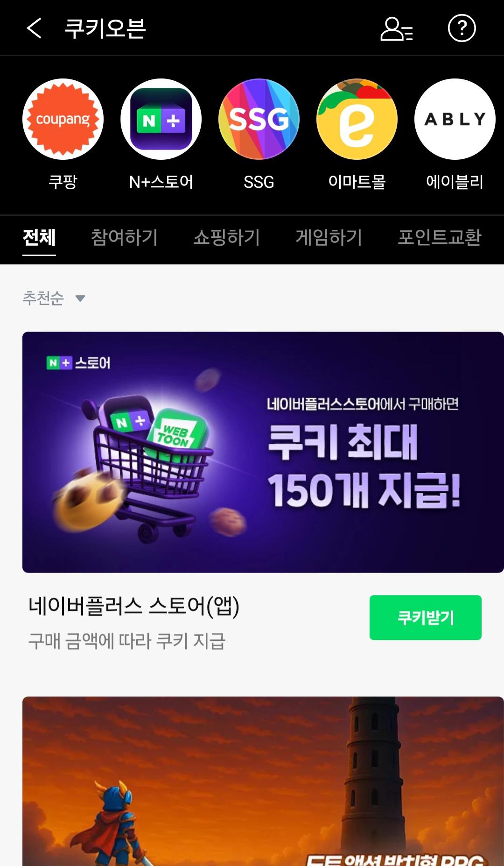Open the Emart Mall icon
The image size is (504, 866).
pos(357,119)
